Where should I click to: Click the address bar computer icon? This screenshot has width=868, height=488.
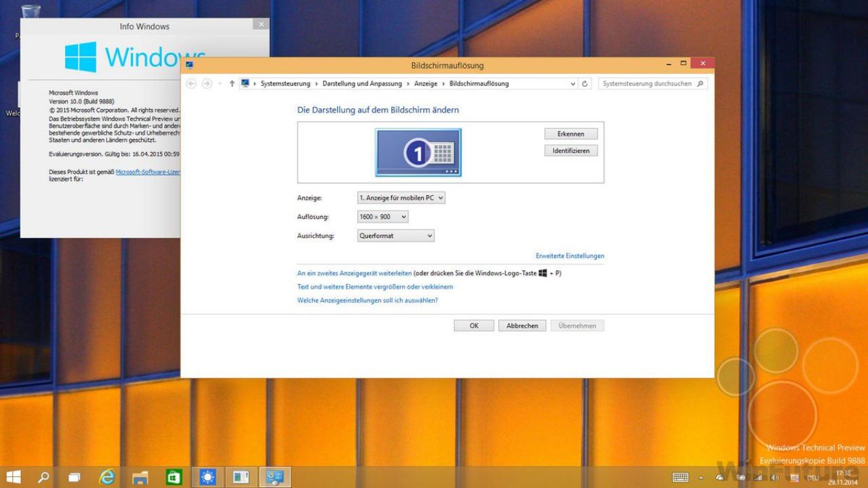pyautogui.click(x=245, y=83)
